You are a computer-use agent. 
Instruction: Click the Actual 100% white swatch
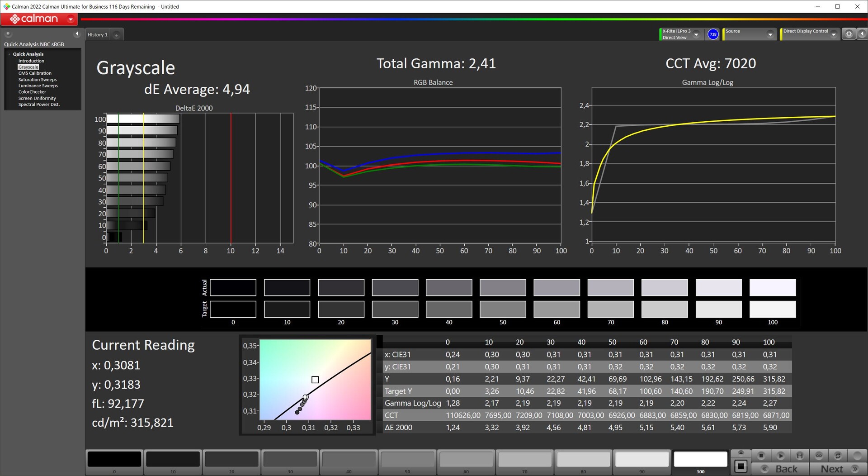773,287
